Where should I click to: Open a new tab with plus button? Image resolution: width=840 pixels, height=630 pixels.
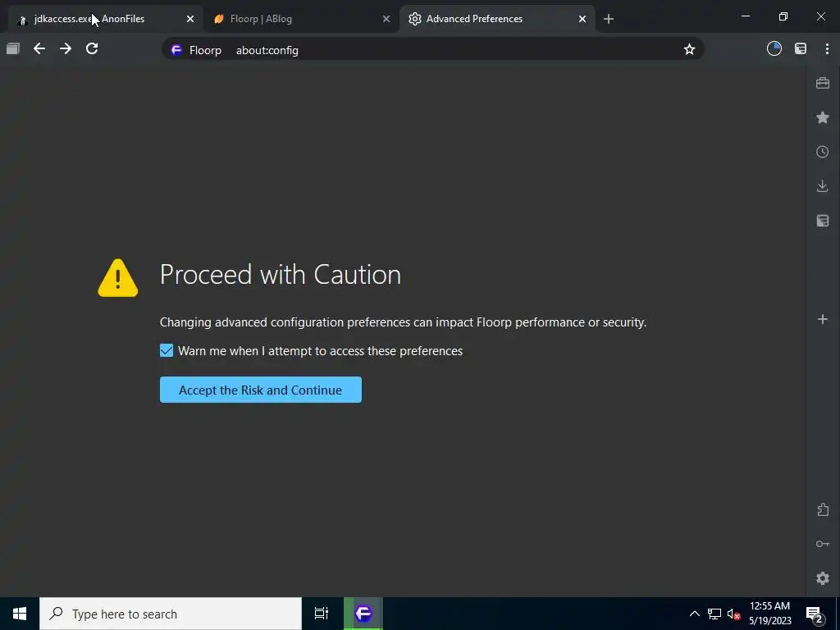tap(609, 20)
